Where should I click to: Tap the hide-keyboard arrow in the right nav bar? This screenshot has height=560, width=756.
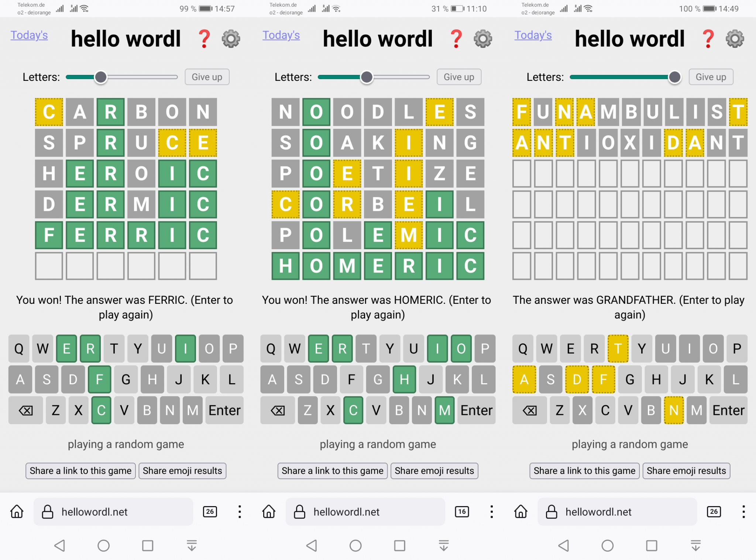coord(695,546)
